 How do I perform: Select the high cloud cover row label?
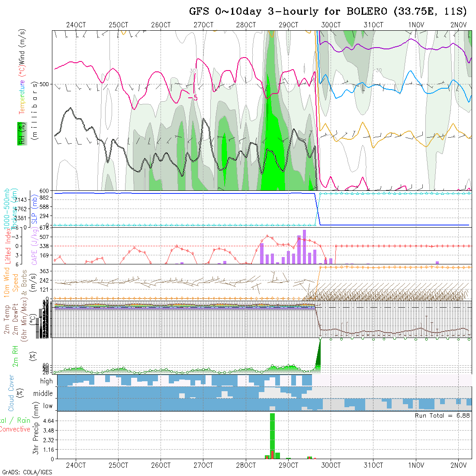click(46, 381)
